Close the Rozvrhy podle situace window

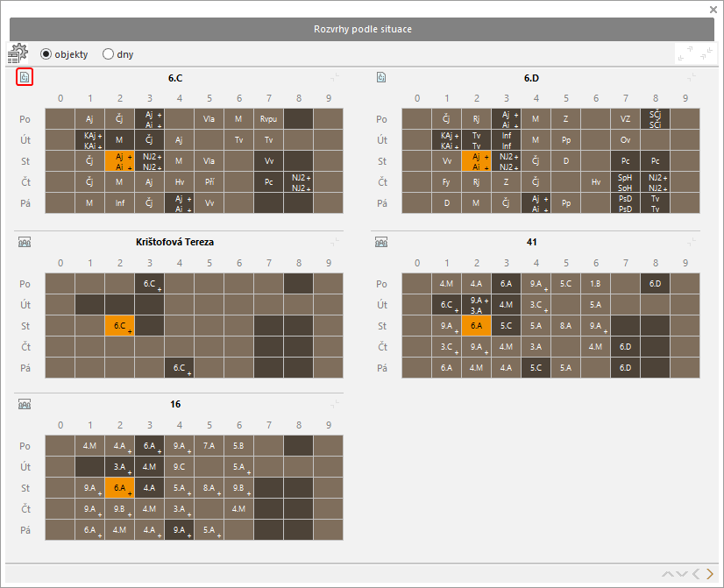[x=713, y=10]
